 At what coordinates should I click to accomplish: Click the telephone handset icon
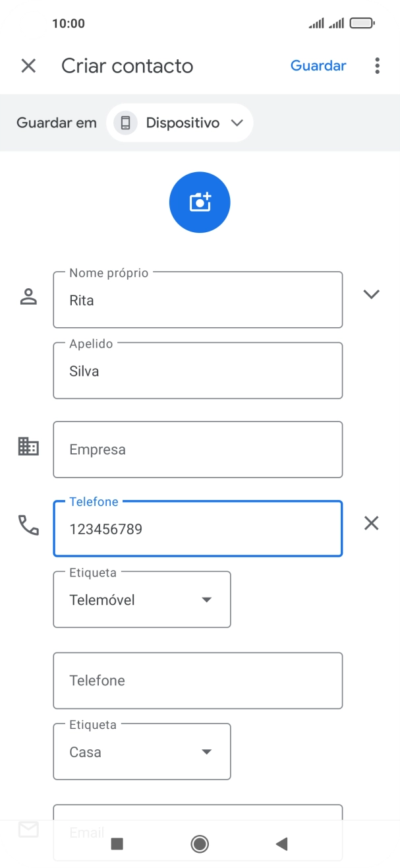29,524
